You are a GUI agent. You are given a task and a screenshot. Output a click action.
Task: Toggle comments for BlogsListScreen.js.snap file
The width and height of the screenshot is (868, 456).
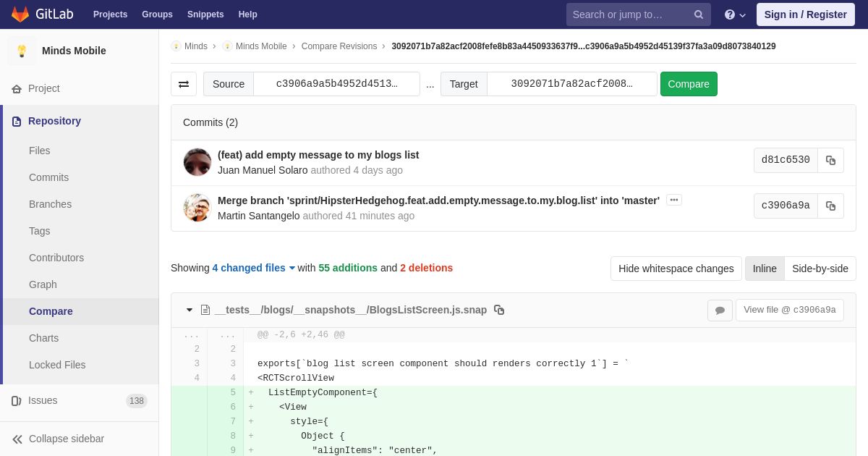tap(720, 311)
